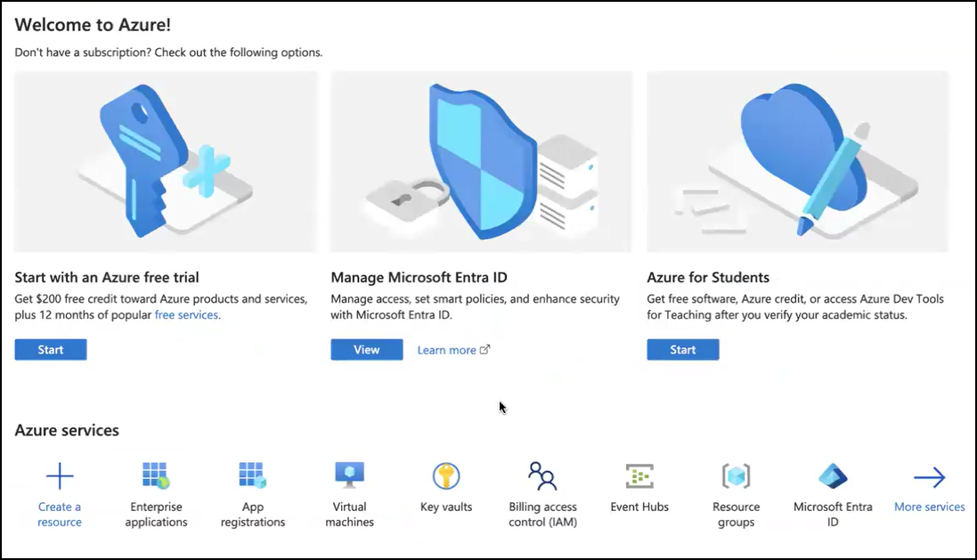Open the Key vaults key icon
The image size is (977, 560).
446,476
